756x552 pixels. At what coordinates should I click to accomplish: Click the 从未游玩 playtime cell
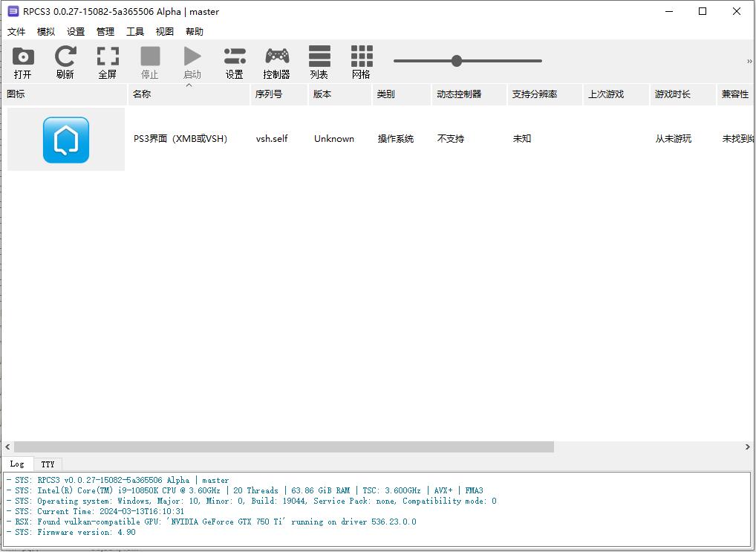673,139
